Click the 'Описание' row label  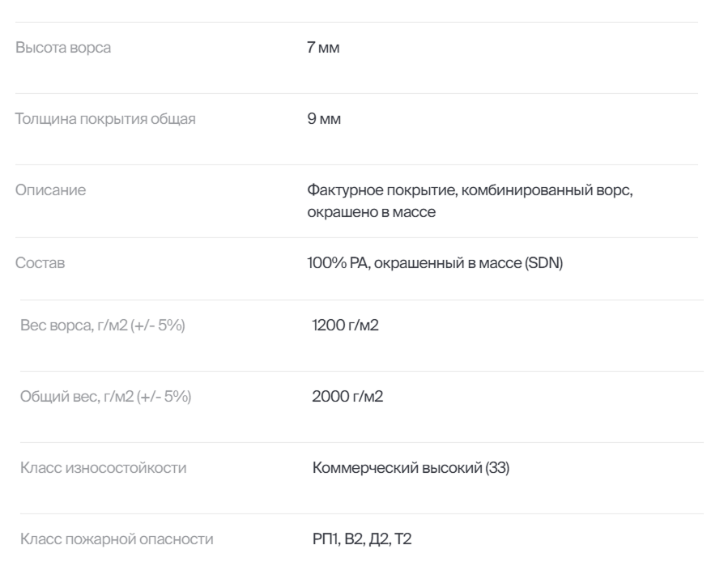point(53,192)
